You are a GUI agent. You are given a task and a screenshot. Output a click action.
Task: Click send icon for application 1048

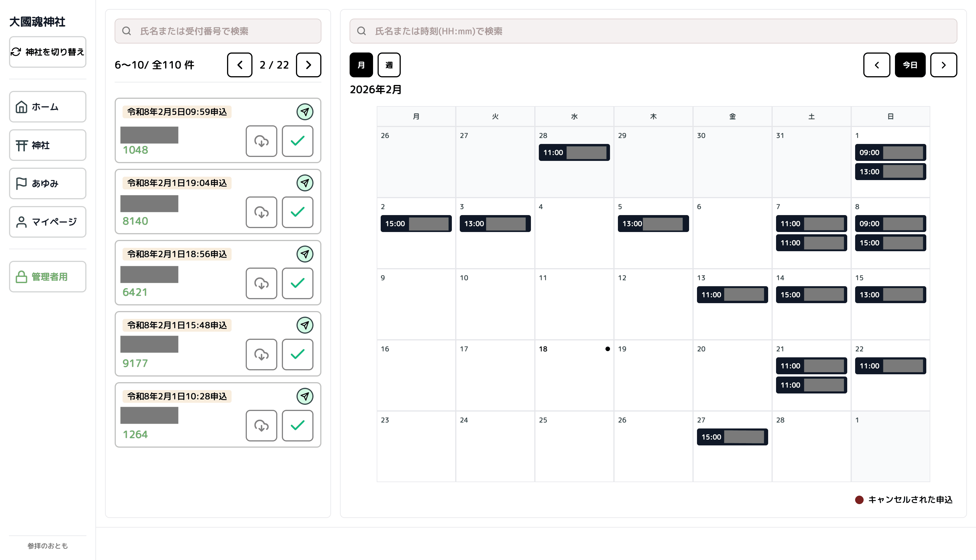click(x=305, y=112)
